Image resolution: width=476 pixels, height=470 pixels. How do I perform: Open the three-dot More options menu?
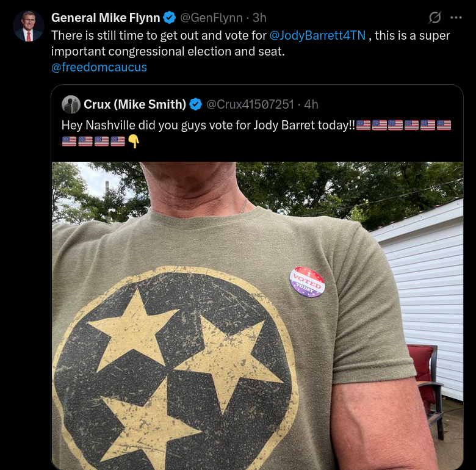(x=456, y=18)
